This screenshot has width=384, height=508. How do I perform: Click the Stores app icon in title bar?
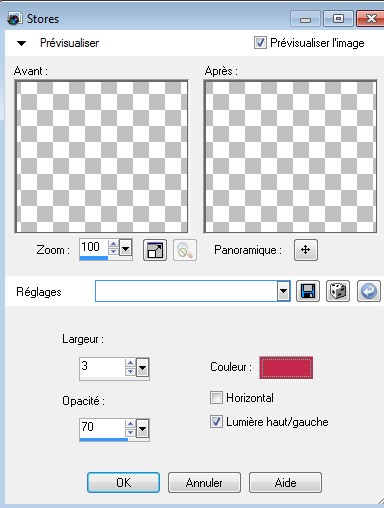(x=15, y=19)
